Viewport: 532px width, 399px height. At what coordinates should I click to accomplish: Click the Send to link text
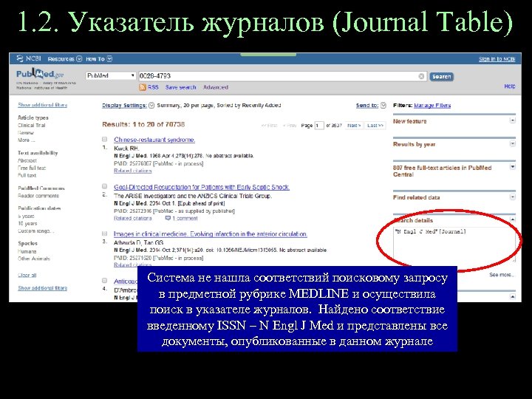pyautogui.click(x=367, y=106)
